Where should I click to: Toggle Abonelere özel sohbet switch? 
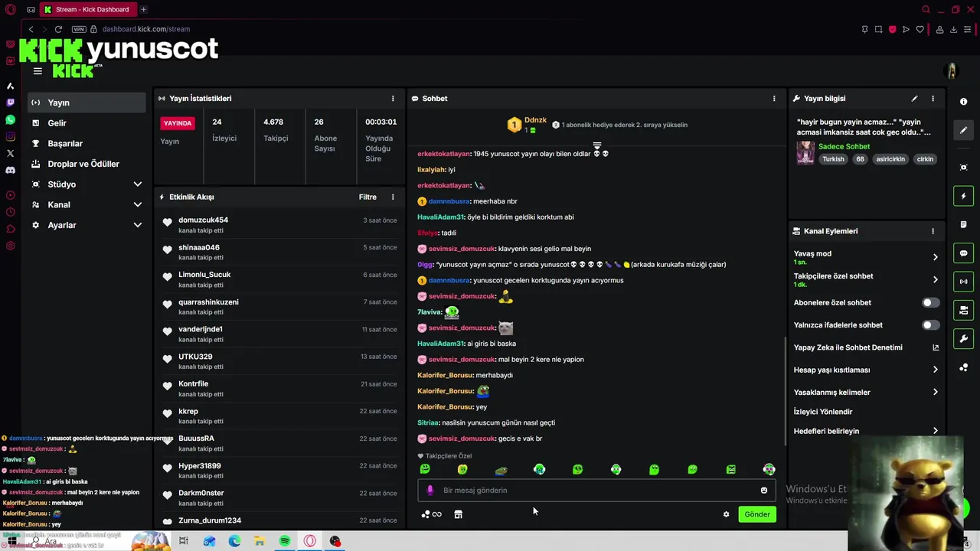[930, 303]
